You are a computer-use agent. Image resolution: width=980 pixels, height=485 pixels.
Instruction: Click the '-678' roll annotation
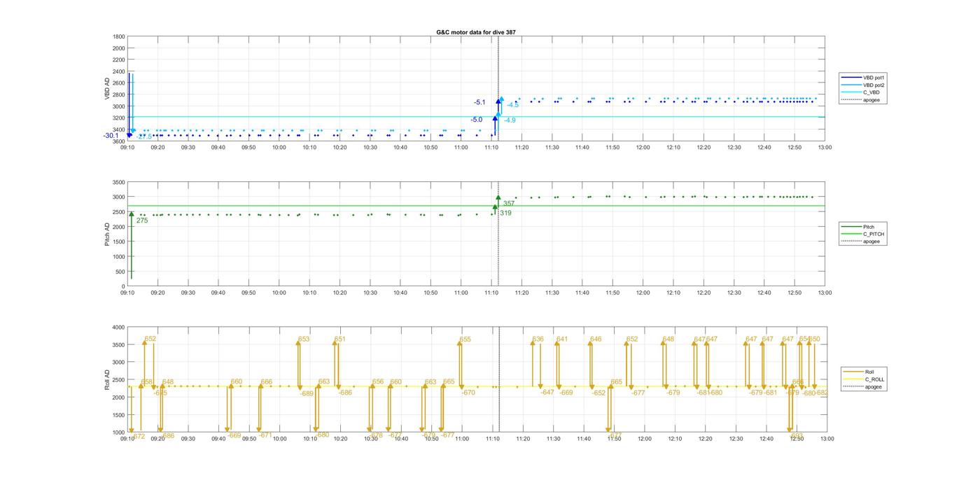[x=376, y=435]
